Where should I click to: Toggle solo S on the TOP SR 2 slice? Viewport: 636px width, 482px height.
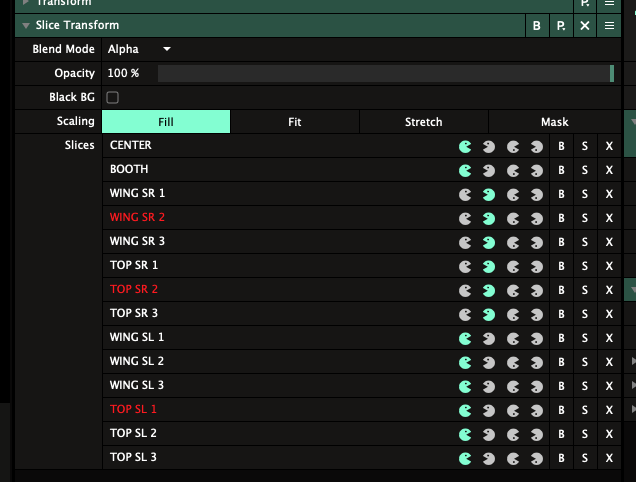[585, 290]
